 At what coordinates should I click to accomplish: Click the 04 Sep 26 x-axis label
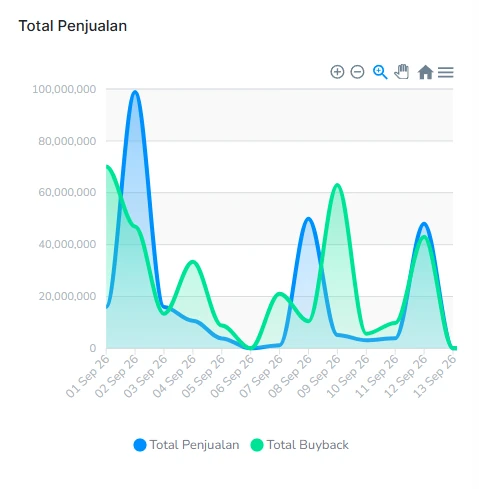175,376
